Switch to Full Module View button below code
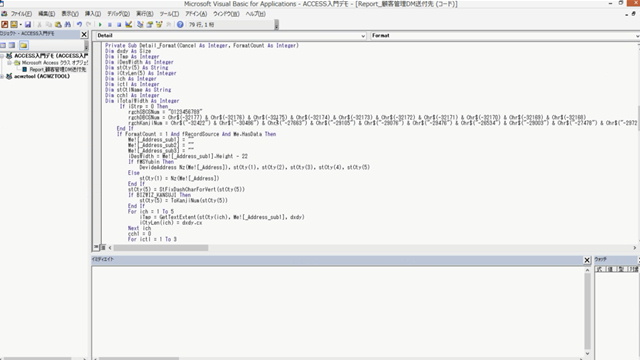Image resolution: width=640 pixels, height=360 pixels. (103, 247)
